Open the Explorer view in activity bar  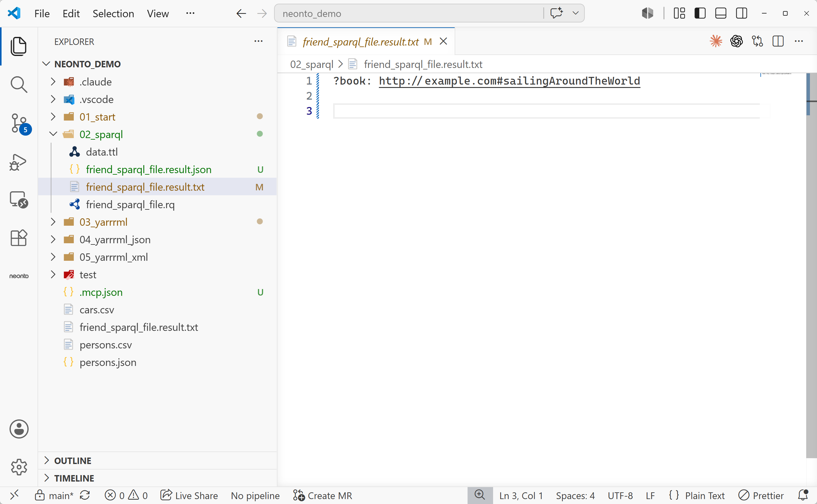[x=19, y=46]
